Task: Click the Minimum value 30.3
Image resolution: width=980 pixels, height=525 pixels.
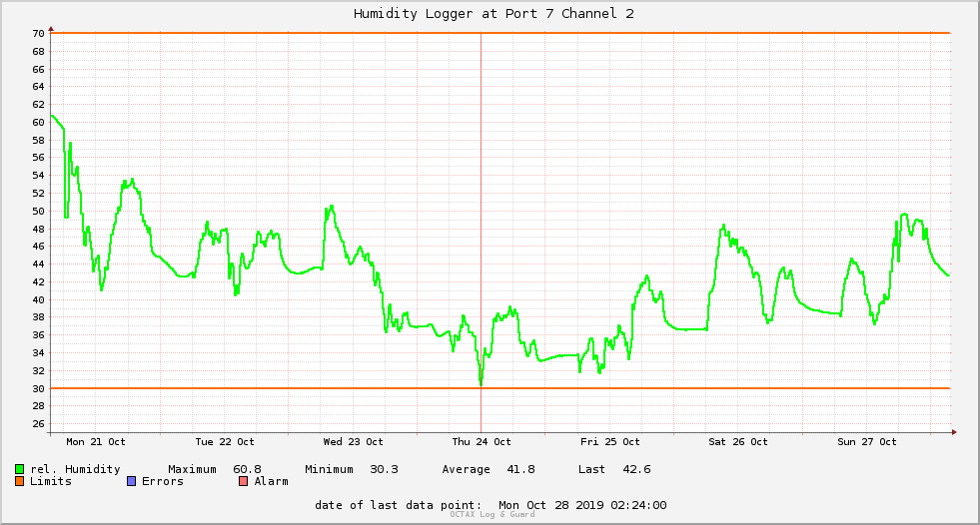Action: (x=384, y=469)
